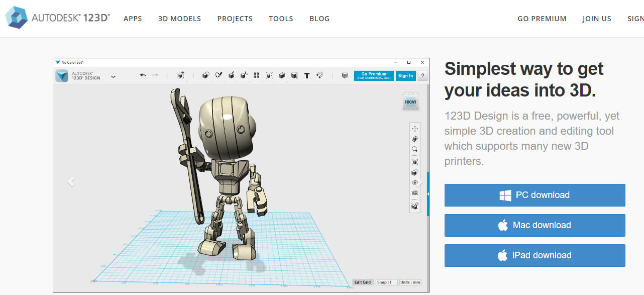Open the TOOLS menu item

pos(281,19)
